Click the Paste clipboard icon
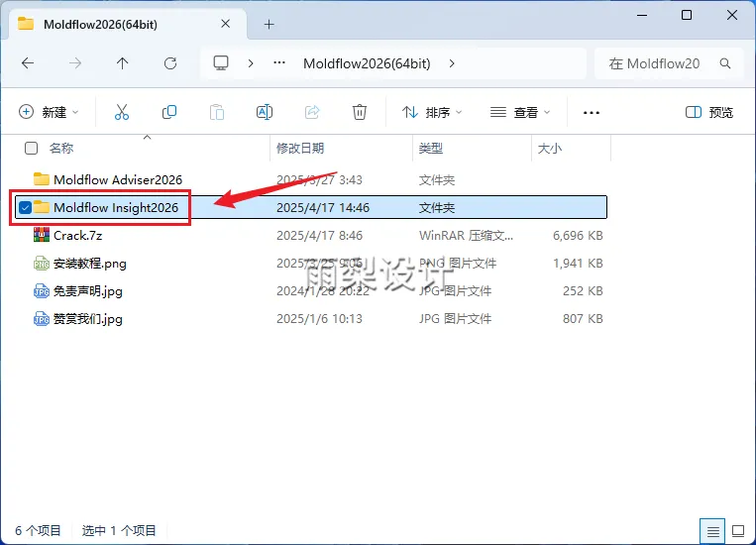 (217, 112)
